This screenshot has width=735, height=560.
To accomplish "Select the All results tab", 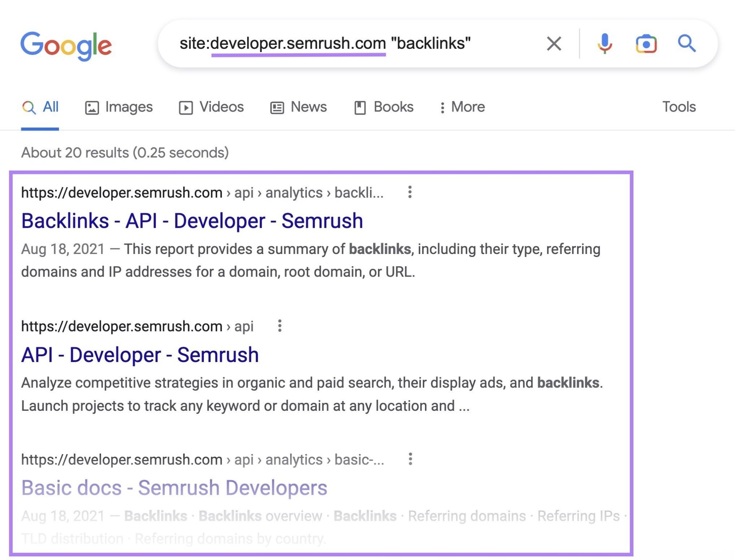I will point(40,107).
